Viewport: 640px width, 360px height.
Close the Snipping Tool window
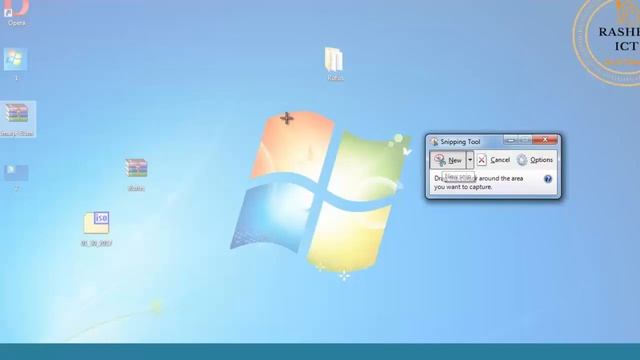click(x=545, y=140)
